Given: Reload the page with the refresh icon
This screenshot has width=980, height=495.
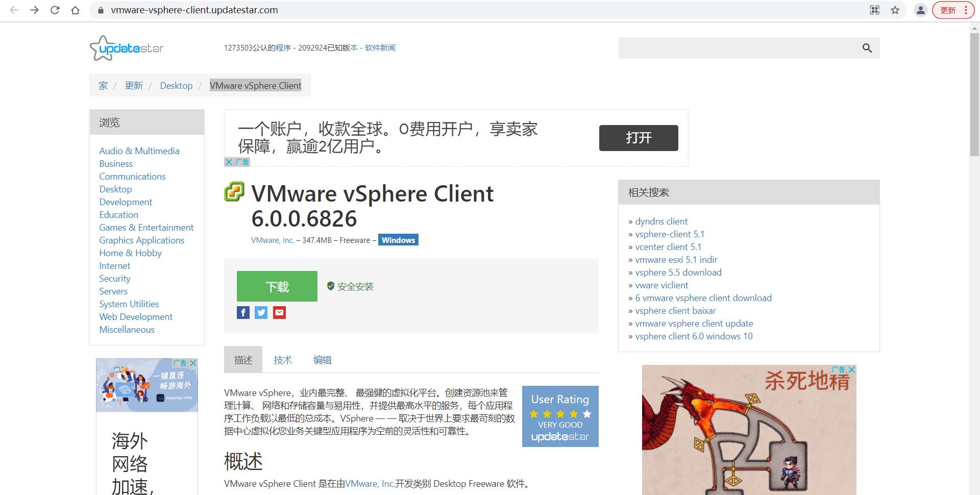Looking at the screenshot, I should point(55,10).
